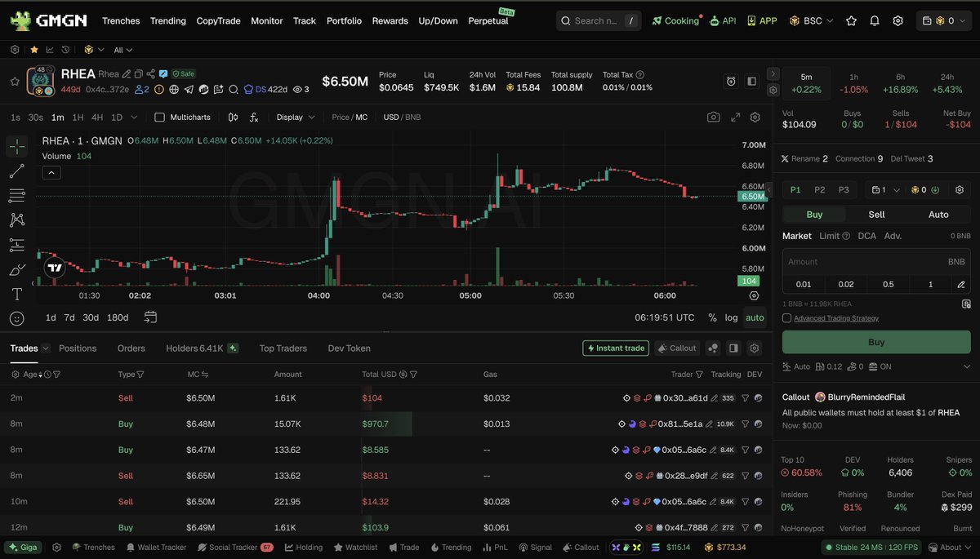980x559 pixels.
Task: Select the brush drawing tool
Action: tap(17, 269)
